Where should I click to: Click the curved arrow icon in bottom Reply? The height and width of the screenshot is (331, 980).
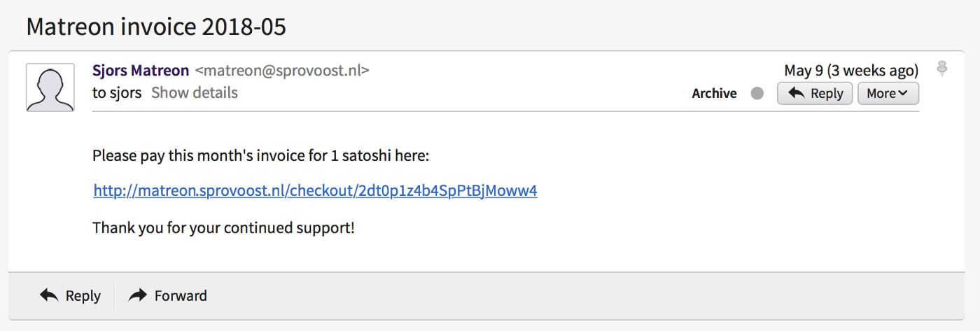49,295
